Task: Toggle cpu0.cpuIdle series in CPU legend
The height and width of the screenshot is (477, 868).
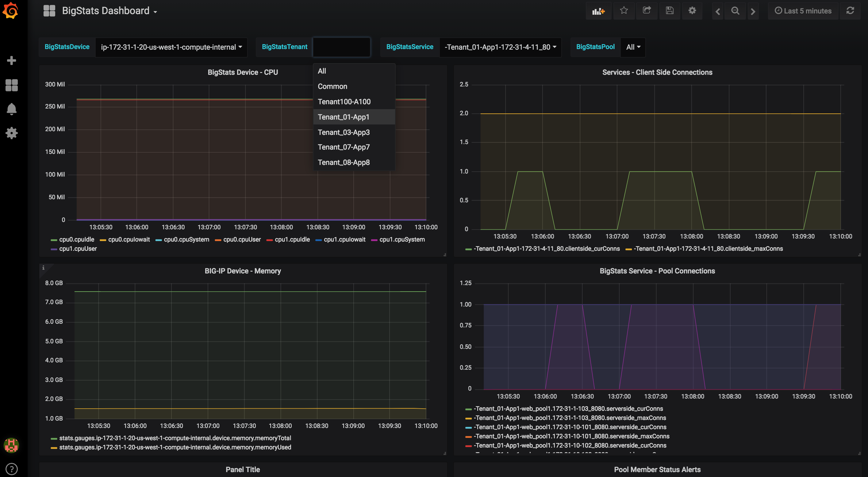Action: 76,239
